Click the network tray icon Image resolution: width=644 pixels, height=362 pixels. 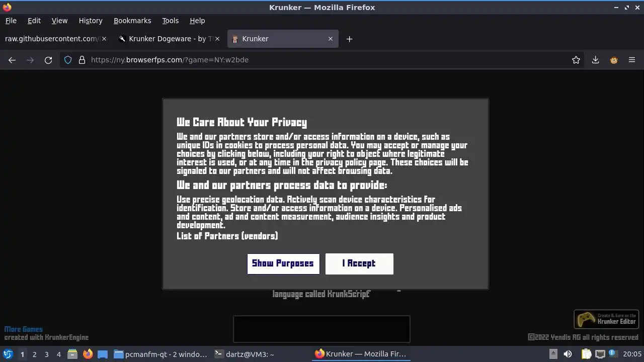(600, 354)
